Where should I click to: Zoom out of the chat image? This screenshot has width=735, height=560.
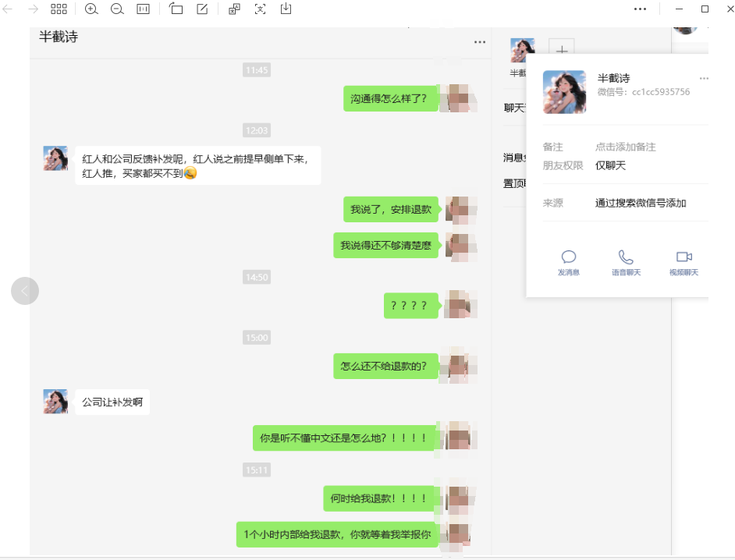click(x=117, y=9)
